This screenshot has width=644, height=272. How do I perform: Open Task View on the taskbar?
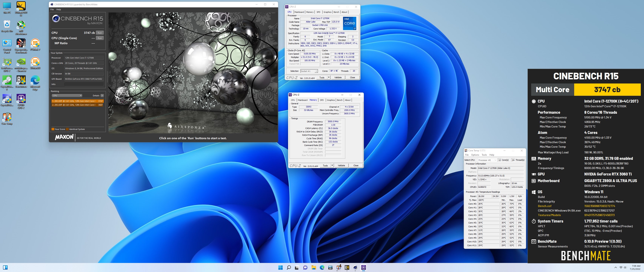tap(297, 267)
